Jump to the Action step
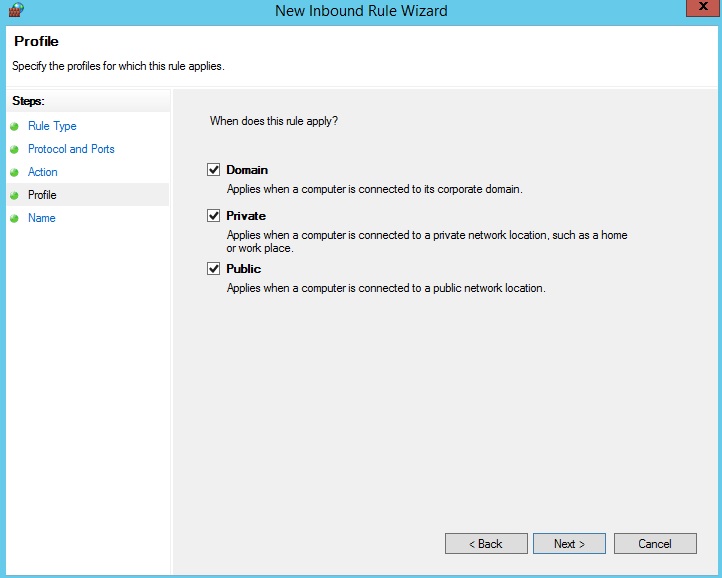This screenshot has width=722, height=578. [42, 172]
